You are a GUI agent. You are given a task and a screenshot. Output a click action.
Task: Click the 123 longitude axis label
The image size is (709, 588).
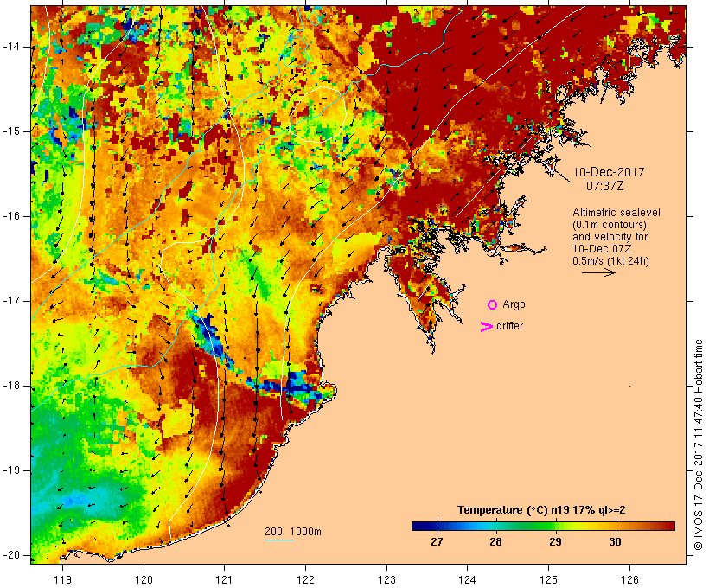(x=386, y=579)
